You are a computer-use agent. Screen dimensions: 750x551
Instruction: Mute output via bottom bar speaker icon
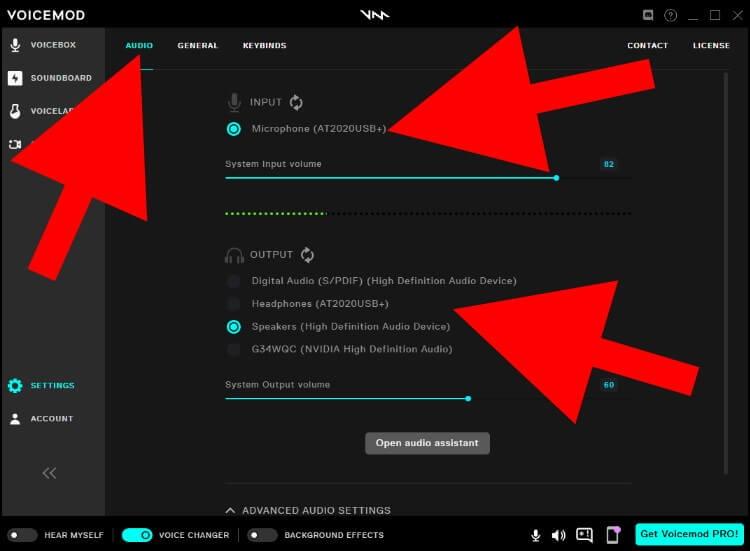click(x=558, y=535)
